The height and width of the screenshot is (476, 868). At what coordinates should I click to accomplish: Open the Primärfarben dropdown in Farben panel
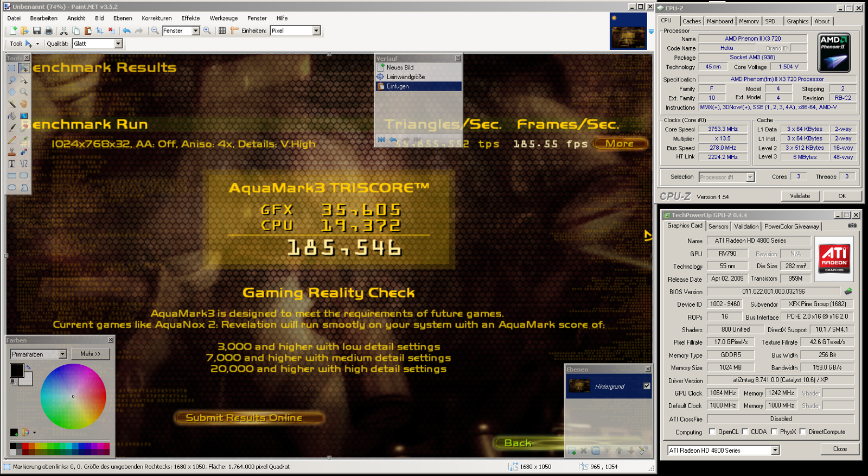click(62, 354)
